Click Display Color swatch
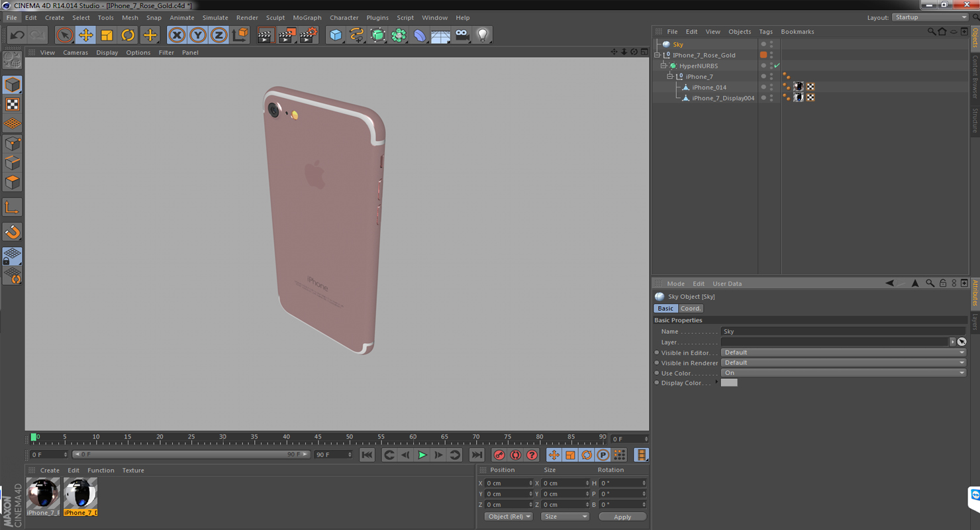This screenshot has height=530, width=980. 729,383
